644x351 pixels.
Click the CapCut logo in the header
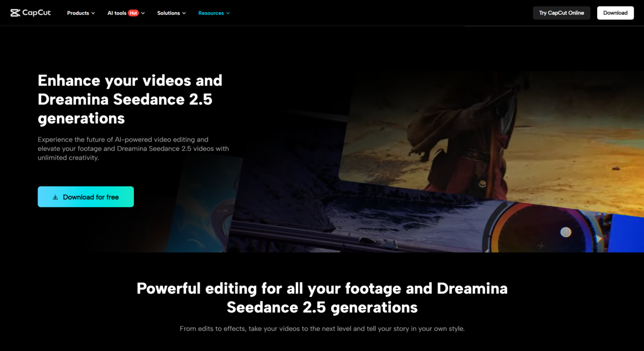[30, 13]
